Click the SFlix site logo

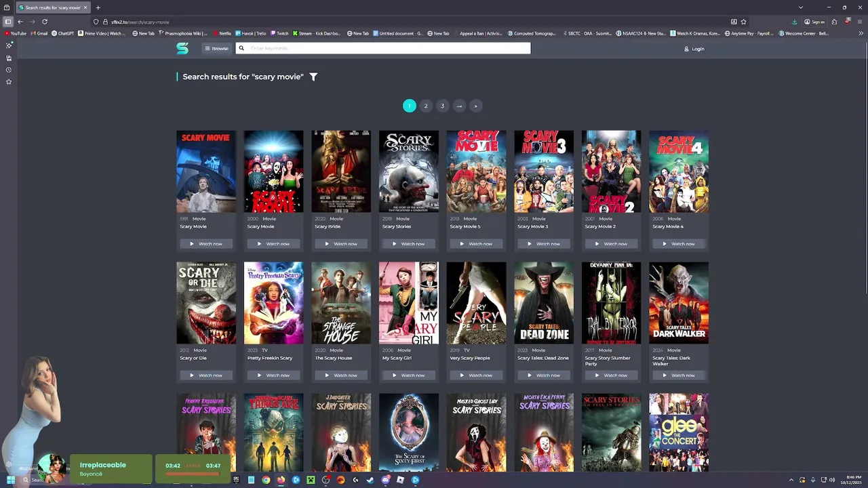182,48
